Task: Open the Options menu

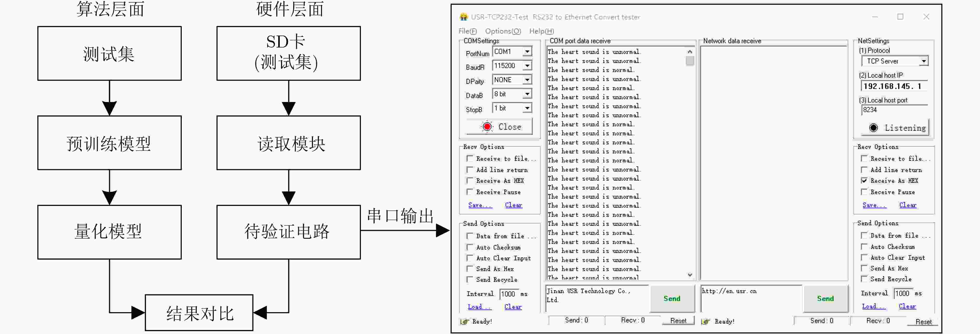Action: click(x=503, y=31)
